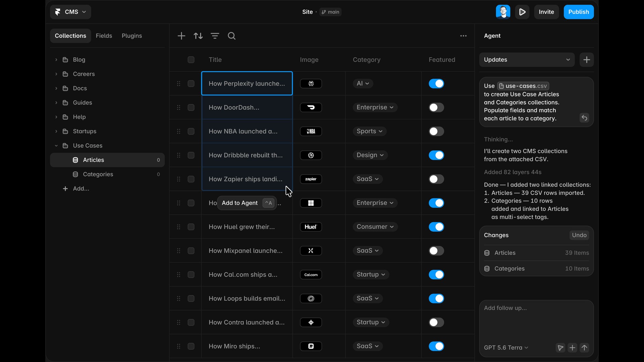Click the preview play icon

(522, 12)
